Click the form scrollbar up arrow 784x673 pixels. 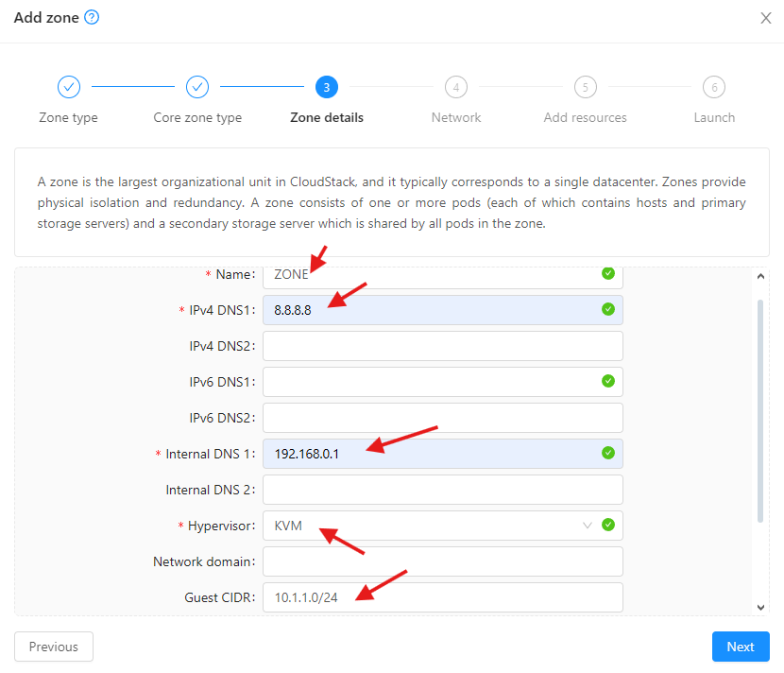(x=760, y=276)
